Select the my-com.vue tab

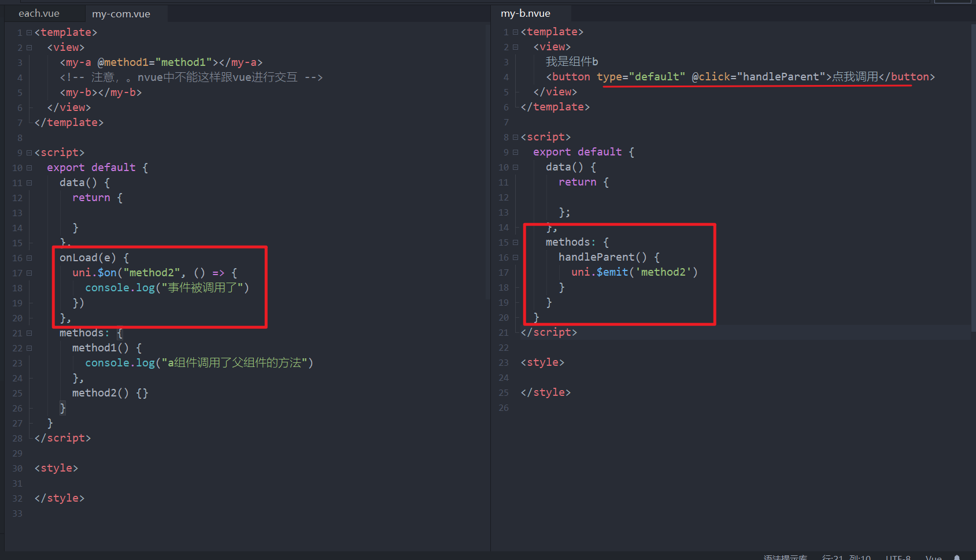coord(121,14)
